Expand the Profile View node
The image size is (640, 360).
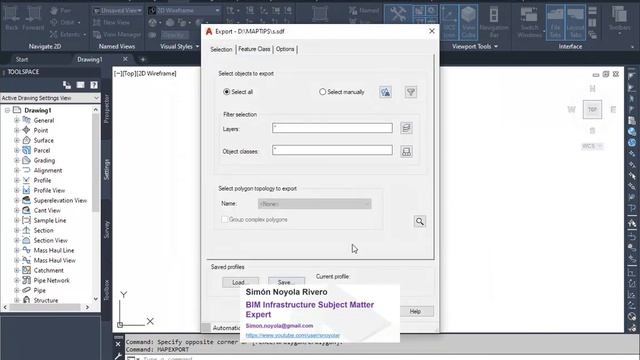pos(17,190)
